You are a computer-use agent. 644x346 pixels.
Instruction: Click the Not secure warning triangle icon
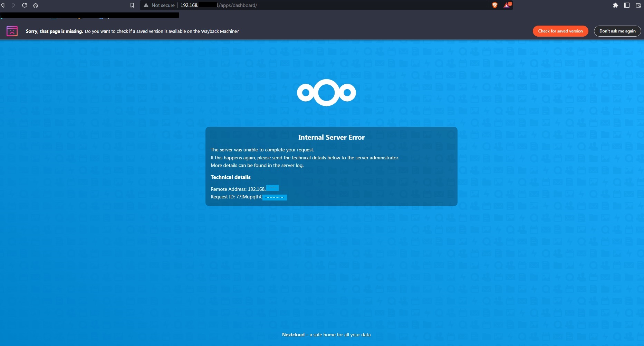tap(146, 5)
